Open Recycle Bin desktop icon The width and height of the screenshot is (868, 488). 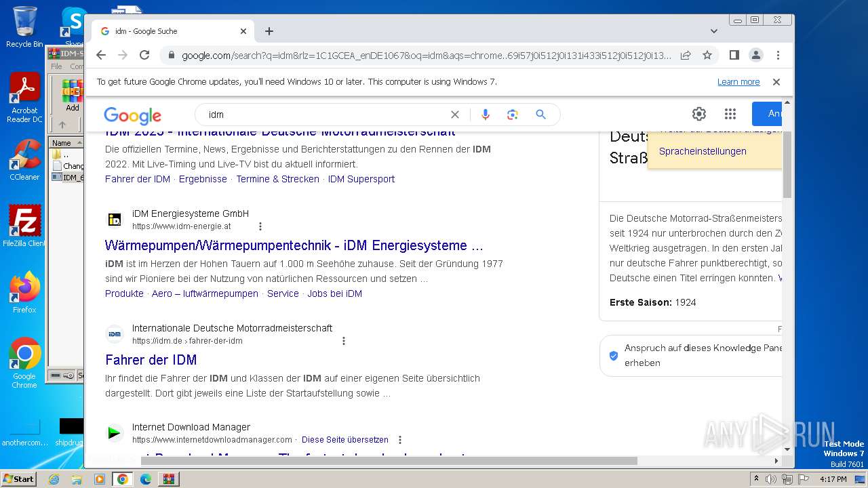[24, 27]
